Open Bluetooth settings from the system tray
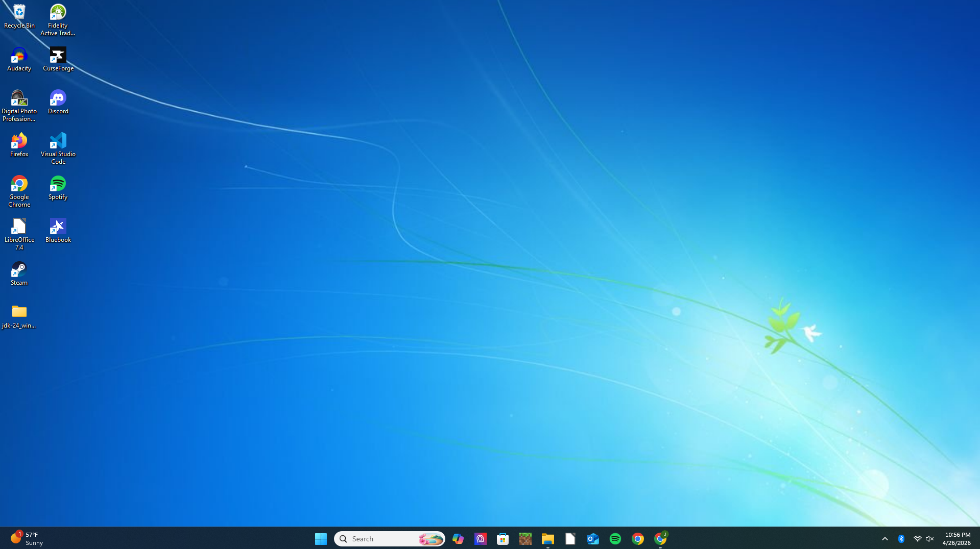 click(901, 538)
